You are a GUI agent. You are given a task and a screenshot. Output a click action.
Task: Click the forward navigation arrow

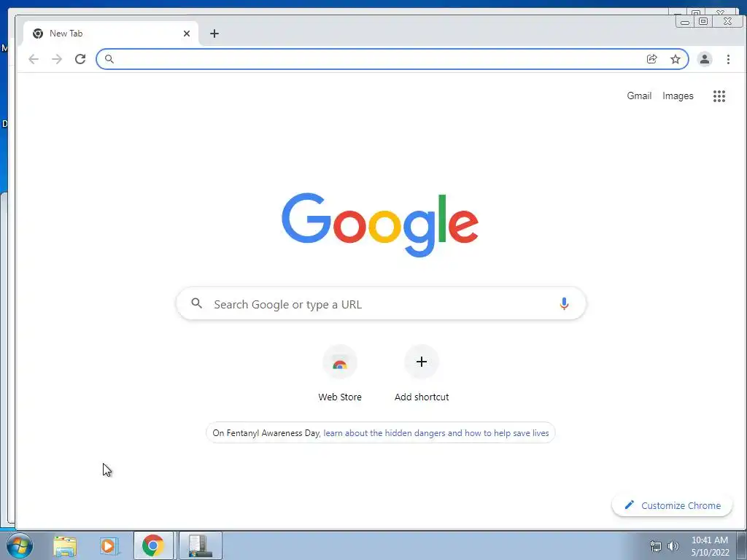pyautogui.click(x=57, y=59)
